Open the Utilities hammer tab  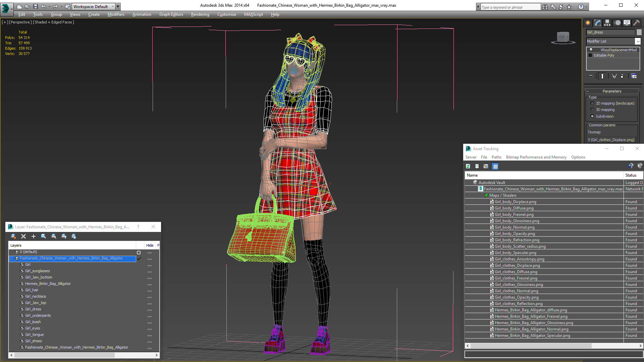pos(636,23)
